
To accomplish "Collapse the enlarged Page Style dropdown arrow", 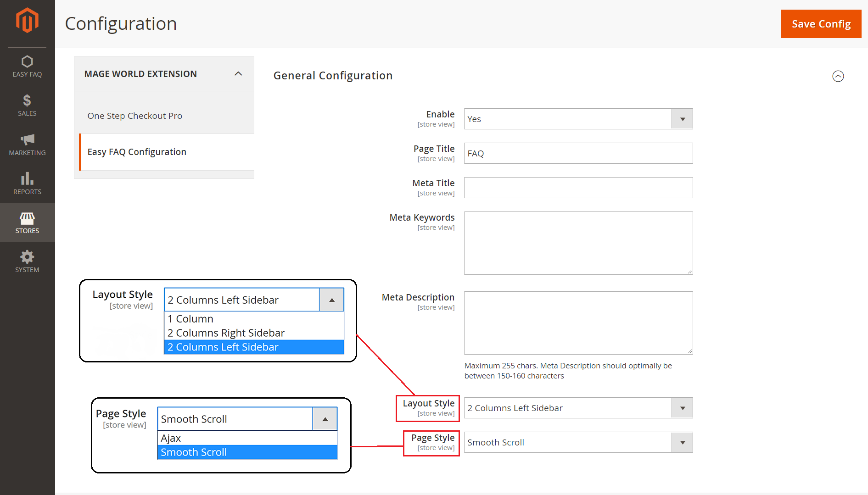I will pos(325,419).
